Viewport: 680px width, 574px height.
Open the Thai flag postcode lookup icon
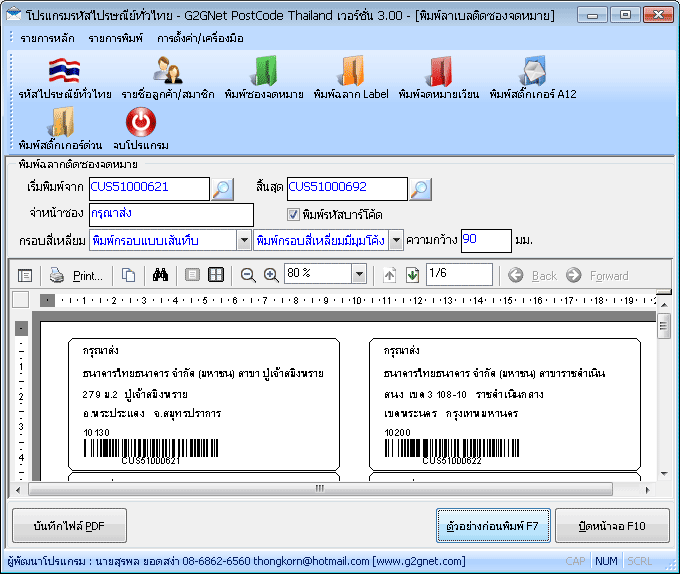coord(64,70)
